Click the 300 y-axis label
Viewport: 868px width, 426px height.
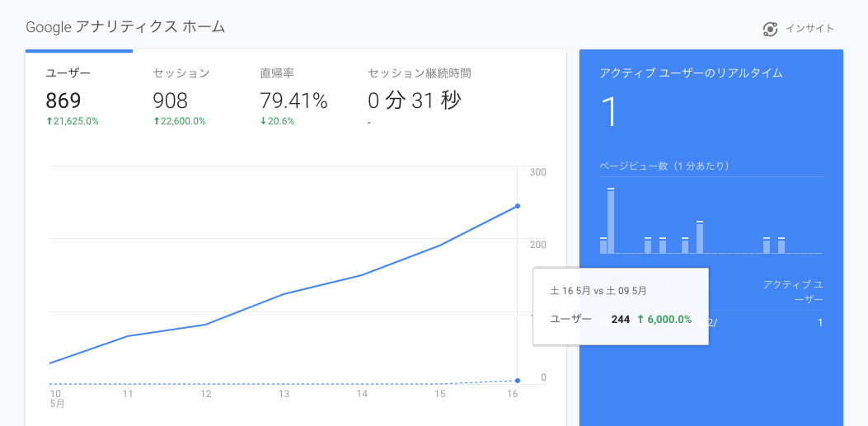click(538, 172)
